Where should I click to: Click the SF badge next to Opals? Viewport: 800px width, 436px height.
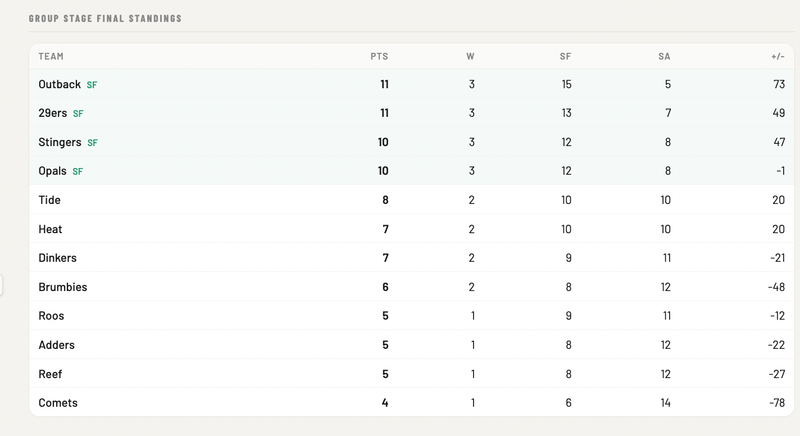78,172
